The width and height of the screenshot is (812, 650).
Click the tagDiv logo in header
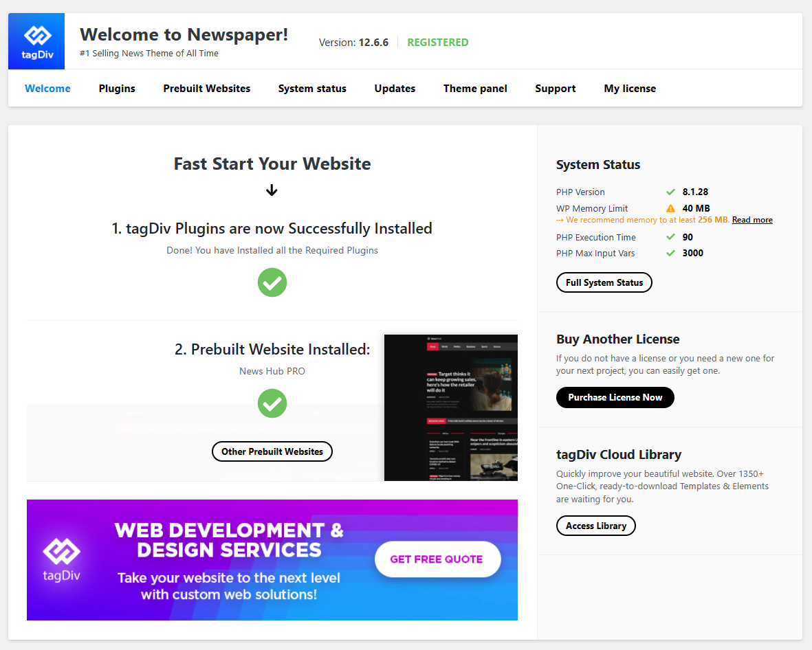pos(36,41)
